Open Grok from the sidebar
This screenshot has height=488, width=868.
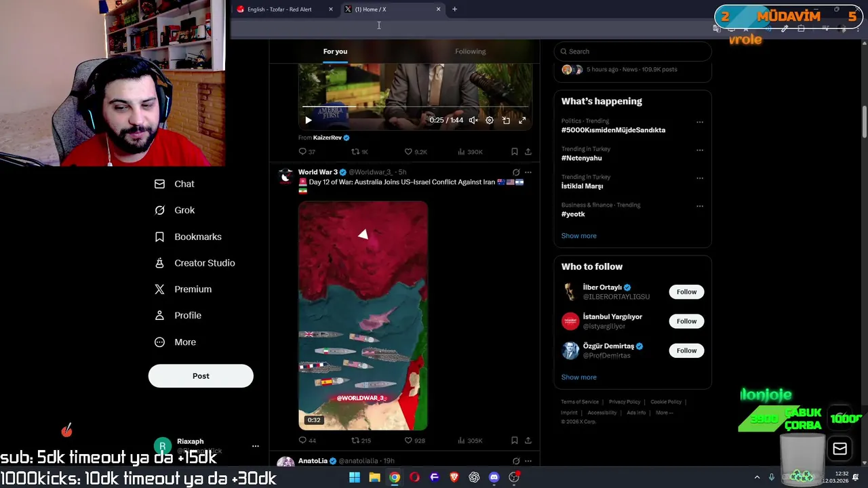(174, 210)
